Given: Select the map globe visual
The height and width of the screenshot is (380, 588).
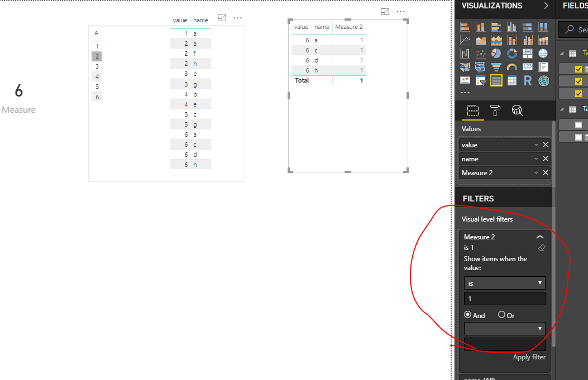Looking at the screenshot, I should click(543, 54).
